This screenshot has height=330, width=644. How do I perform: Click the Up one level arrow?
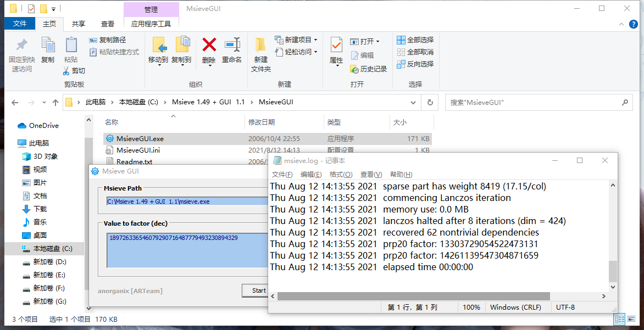coord(55,103)
